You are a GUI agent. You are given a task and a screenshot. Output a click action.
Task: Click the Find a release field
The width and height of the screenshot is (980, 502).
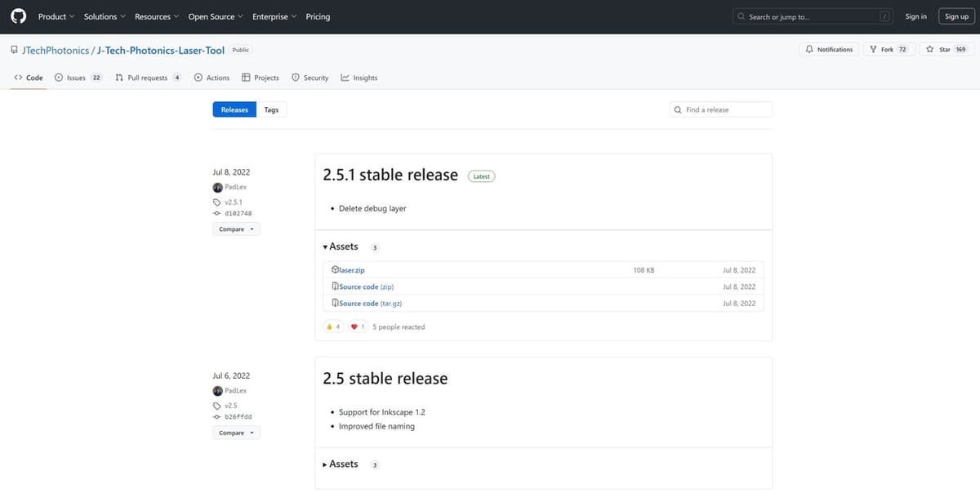pos(721,109)
